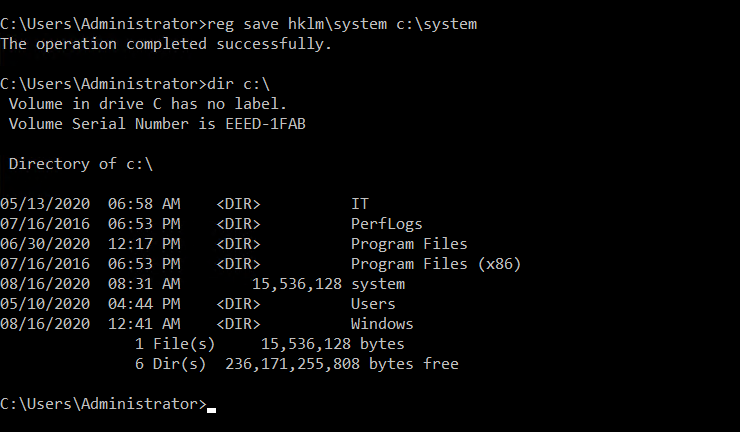Click the 08/16/2020 08:31 AM timestamp
Screen dimensions: 740x432
coord(90,284)
